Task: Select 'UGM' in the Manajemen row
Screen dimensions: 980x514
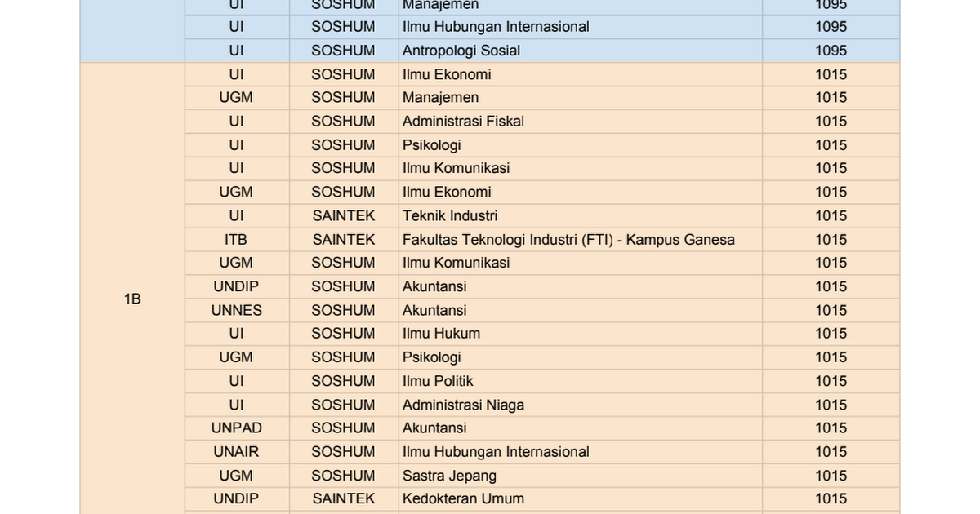Action: [x=236, y=97]
